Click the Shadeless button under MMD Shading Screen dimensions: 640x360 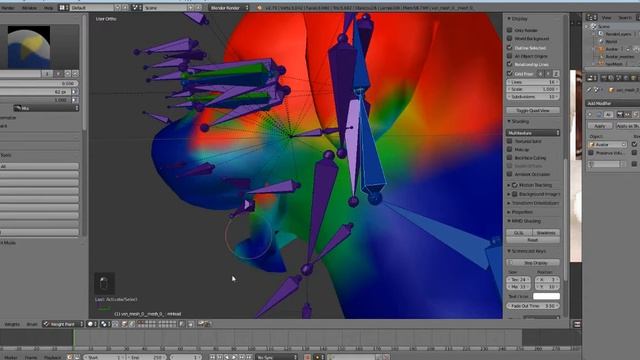[546, 233]
